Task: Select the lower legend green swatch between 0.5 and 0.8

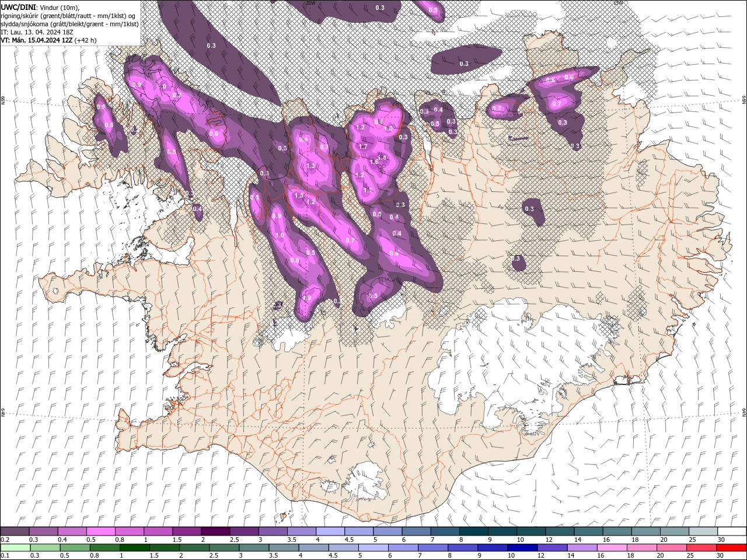Action: click(75, 548)
